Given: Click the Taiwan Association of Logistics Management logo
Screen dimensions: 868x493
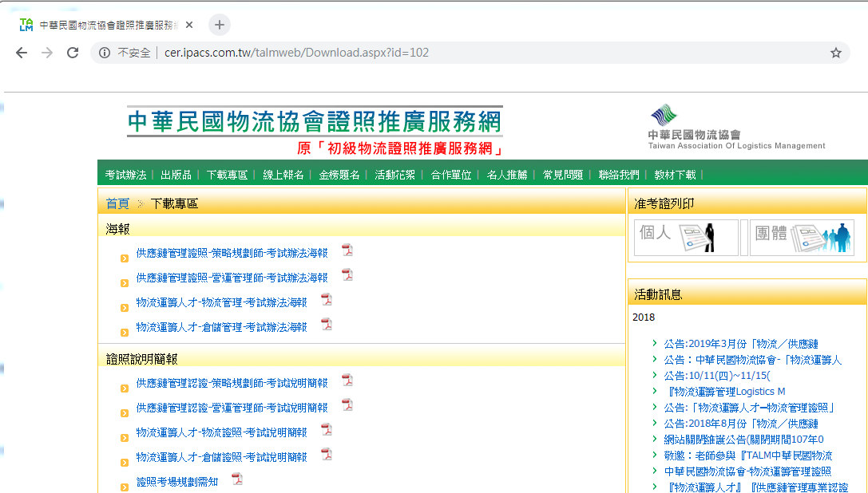Looking at the screenshot, I should [x=736, y=128].
